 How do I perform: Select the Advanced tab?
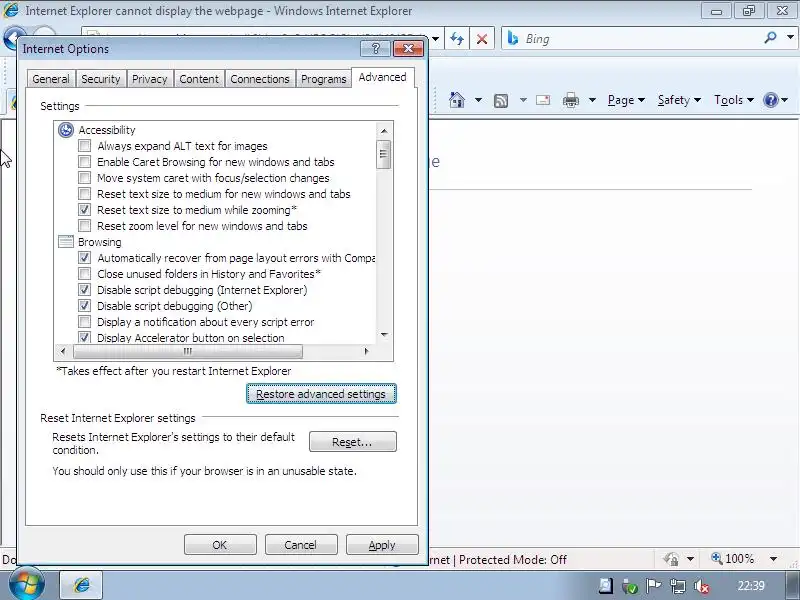383,77
